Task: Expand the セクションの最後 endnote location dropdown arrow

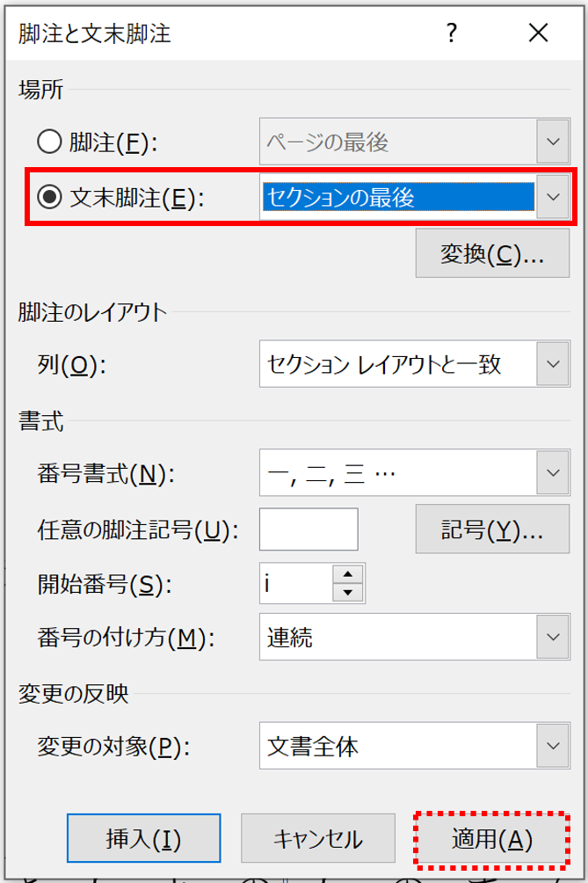Action: (x=553, y=197)
